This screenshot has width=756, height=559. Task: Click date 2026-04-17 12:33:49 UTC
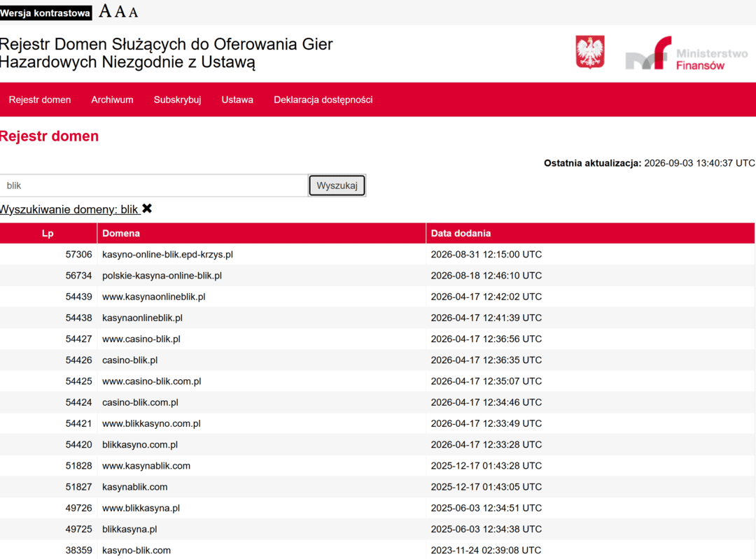pyautogui.click(x=486, y=423)
